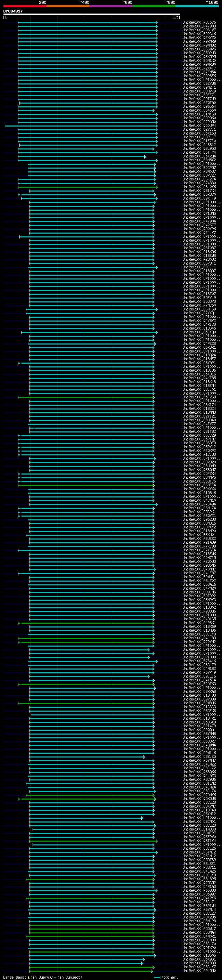The height and width of the screenshot is (980, 222).
Task: Click hit label UniRef100_B9WMG1
Action: (x=199, y=577)
